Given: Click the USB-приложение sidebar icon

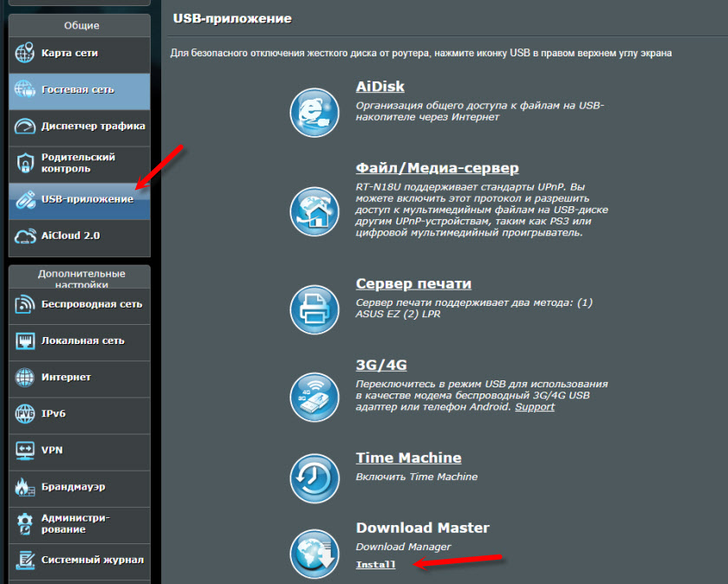Looking at the screenshot, I should tap(24, 199).
